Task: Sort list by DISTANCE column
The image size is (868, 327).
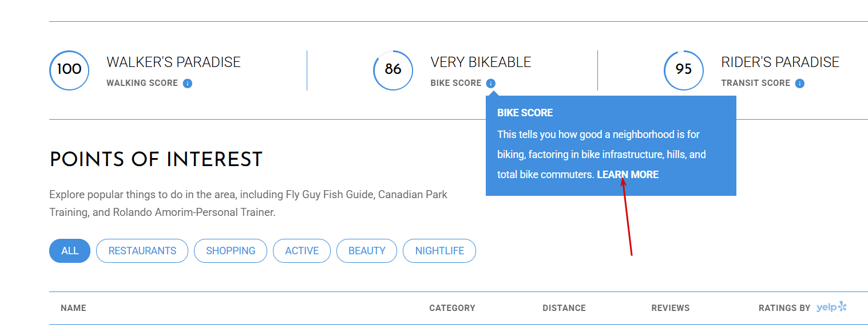Action: pyautogui.click(x=564, y=308)
